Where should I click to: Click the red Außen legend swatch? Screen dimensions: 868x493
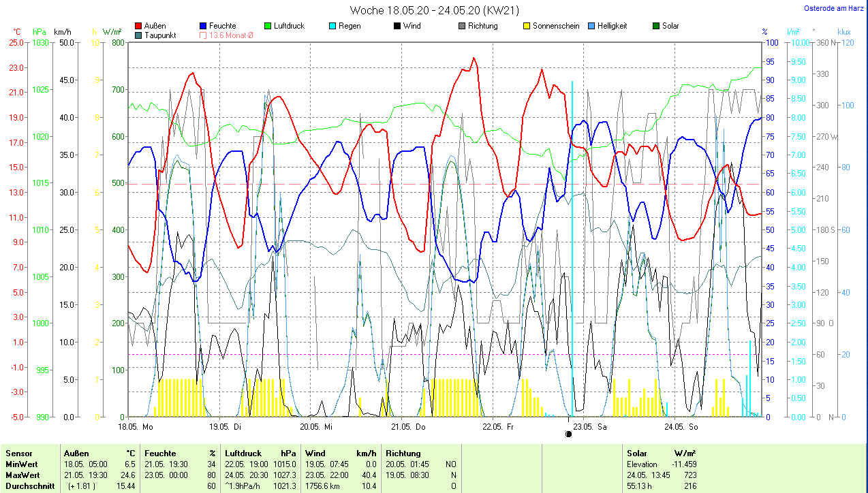(x=139, y=26)
